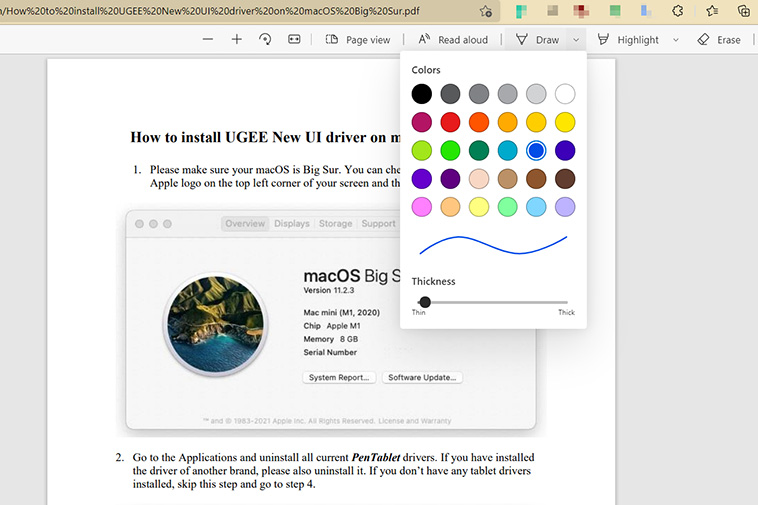Click the Big Sur wallpaper circle image
This screenshot has height=505, width=758.
[216, 324]
